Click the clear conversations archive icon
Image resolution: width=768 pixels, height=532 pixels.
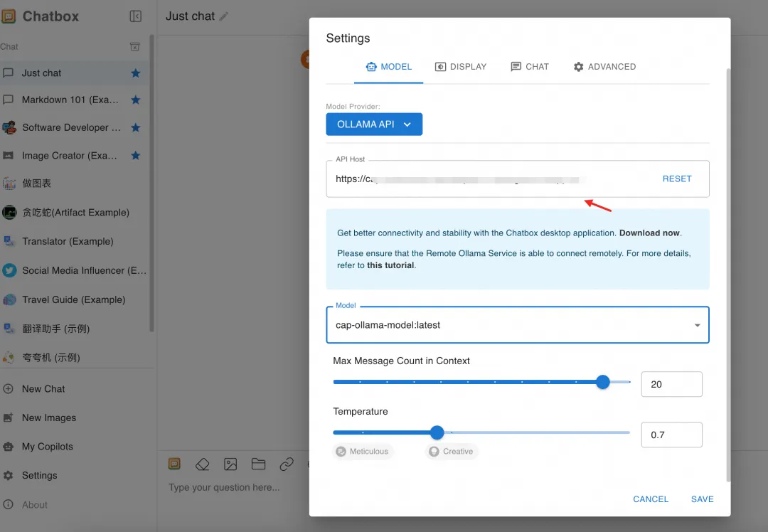(x=134, y=46)
